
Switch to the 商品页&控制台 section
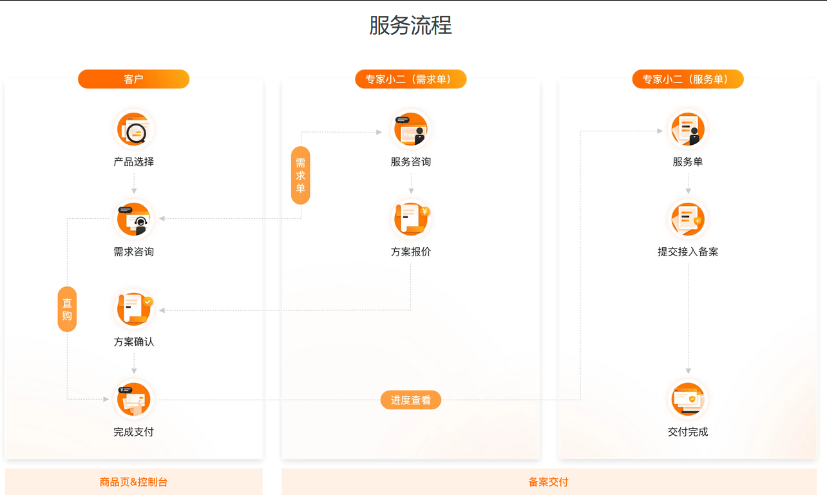(133, 481)
